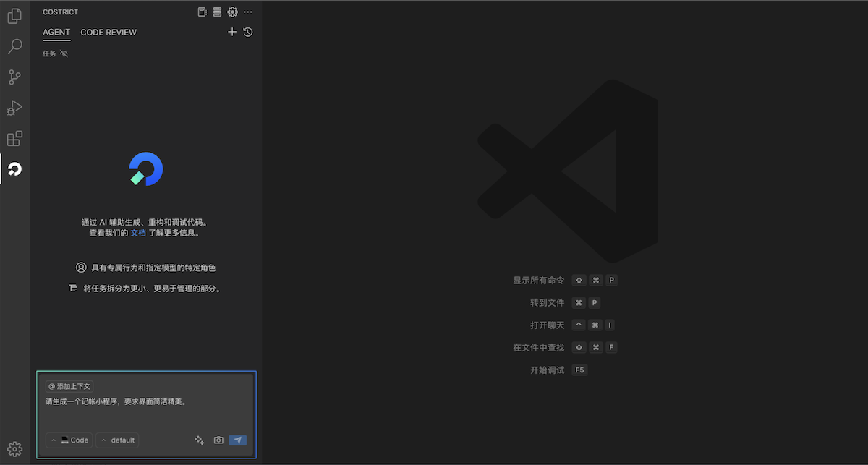Open the more actions ellipsis menu
This screenshot has height=465, width=868.
[x=247, y=12]
